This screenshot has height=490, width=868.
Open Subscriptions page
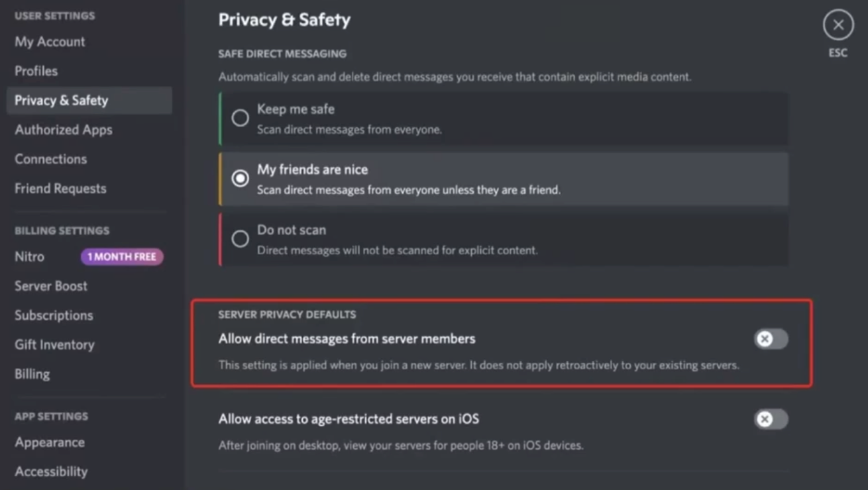point(54,315)
